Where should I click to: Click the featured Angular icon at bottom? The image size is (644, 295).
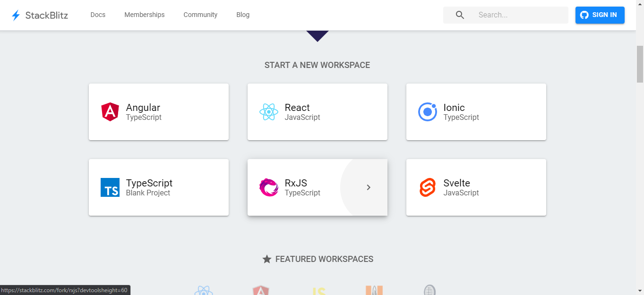(260, 291)
